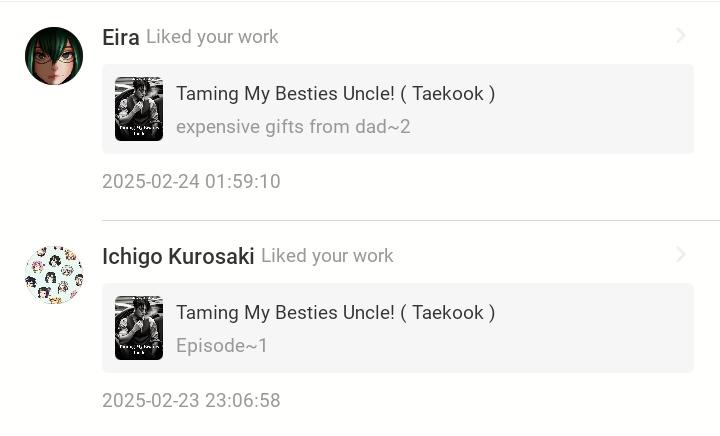
Task: Open the work title liked by Eira
Action: tap(335, 94)
